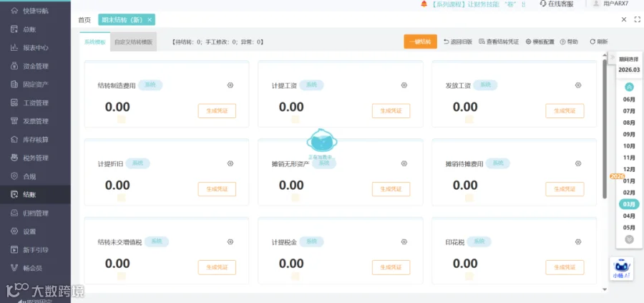The height and width of the screenshot is (303, 644).
Task: Click 生成凭证 on 摊销无形资产 card
Action: 391,189
